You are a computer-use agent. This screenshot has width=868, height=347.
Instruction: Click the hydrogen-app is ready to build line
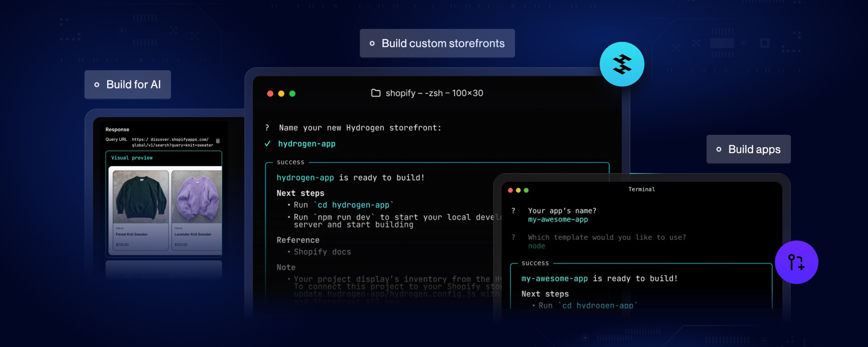click(350, 178)
